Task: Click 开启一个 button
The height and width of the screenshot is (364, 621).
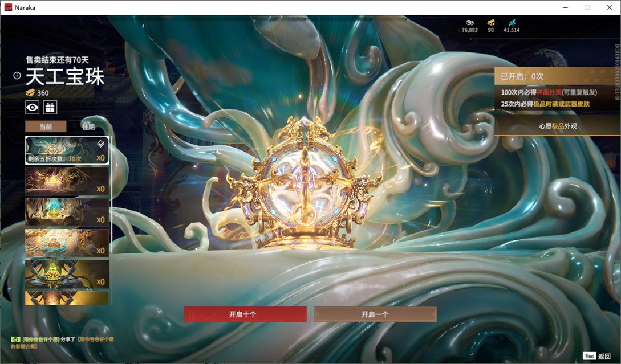Action: [x=375, y=314]
